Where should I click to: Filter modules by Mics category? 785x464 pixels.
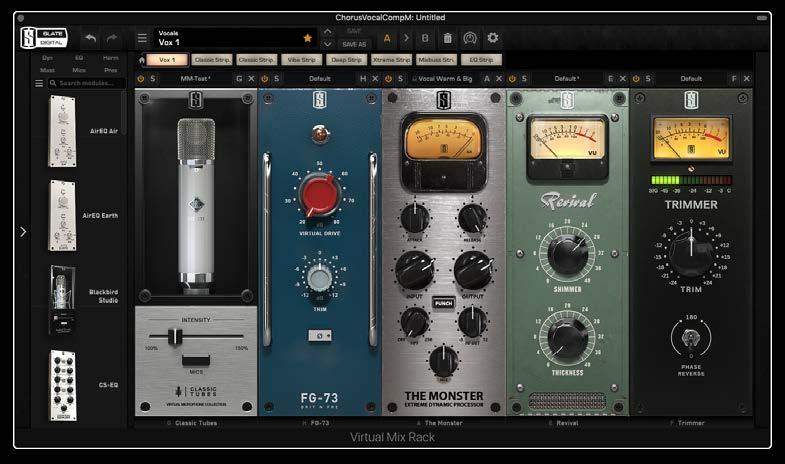[79, 70]
